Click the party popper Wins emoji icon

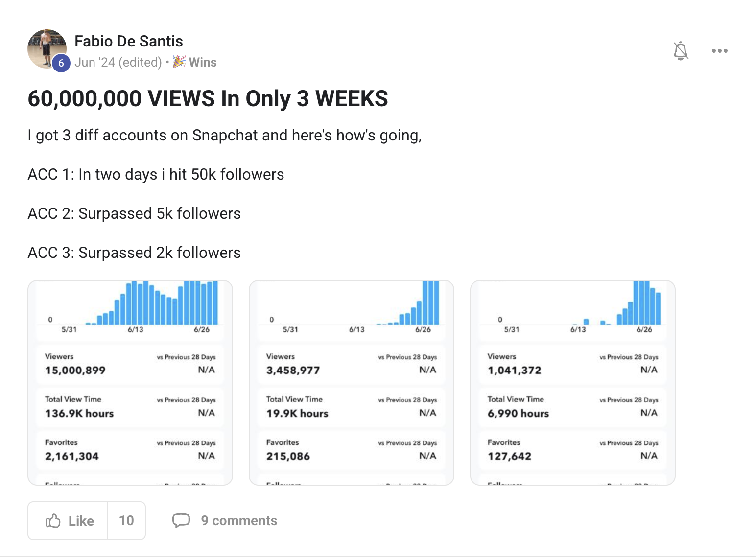coord(179,62)
